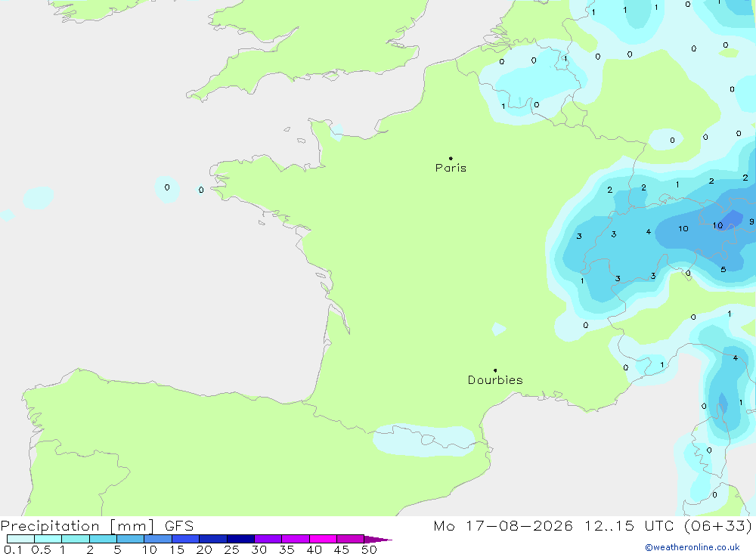756x554 pixels.
Task: Select the bright magenta 40–45 legend swatch
Action: pos(323,539)
